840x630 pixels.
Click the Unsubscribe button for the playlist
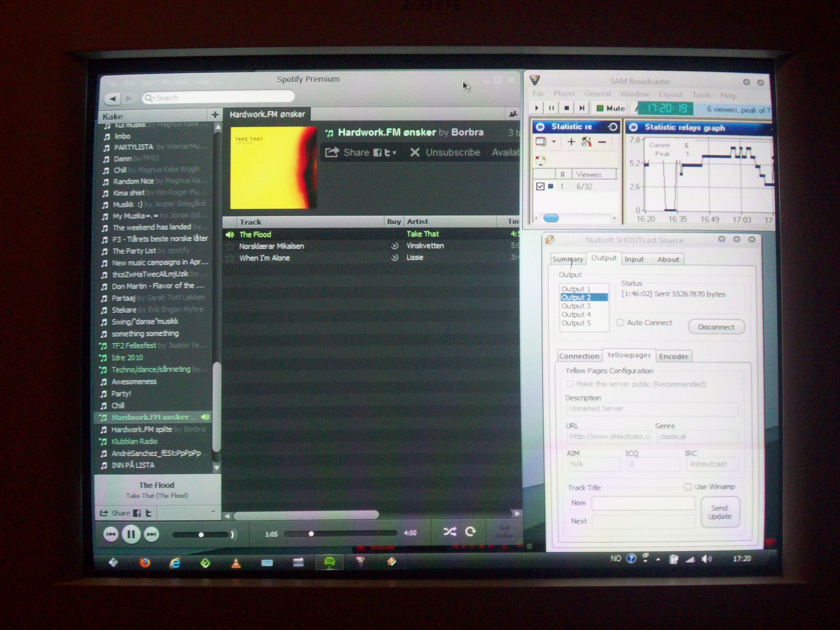[x=445, y=153]
